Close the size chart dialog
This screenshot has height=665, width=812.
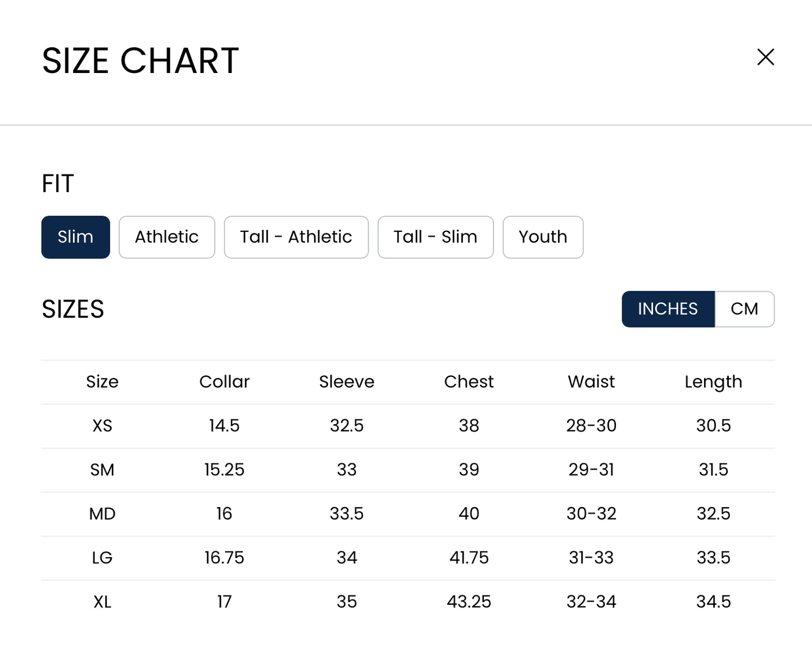(765, 57)
